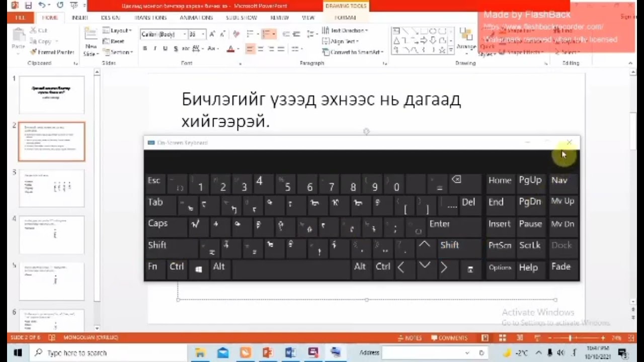This screenshot has height=362, width=644.
Task: Click the Redo icon in quick access toolbar
Action: point(60,6)
